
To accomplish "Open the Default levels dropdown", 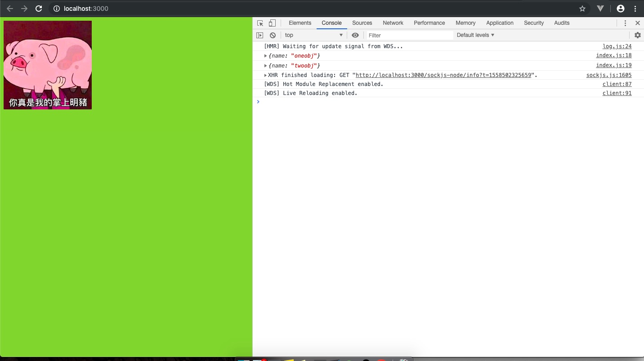I will 475,35.
